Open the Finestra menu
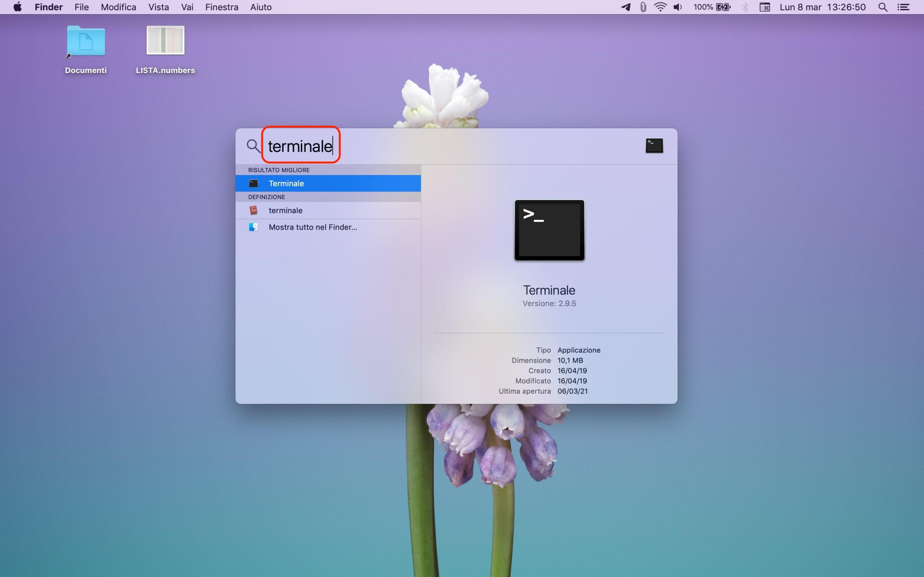Image resolution: width=924 pixels, height=577 pixels. 222,7
